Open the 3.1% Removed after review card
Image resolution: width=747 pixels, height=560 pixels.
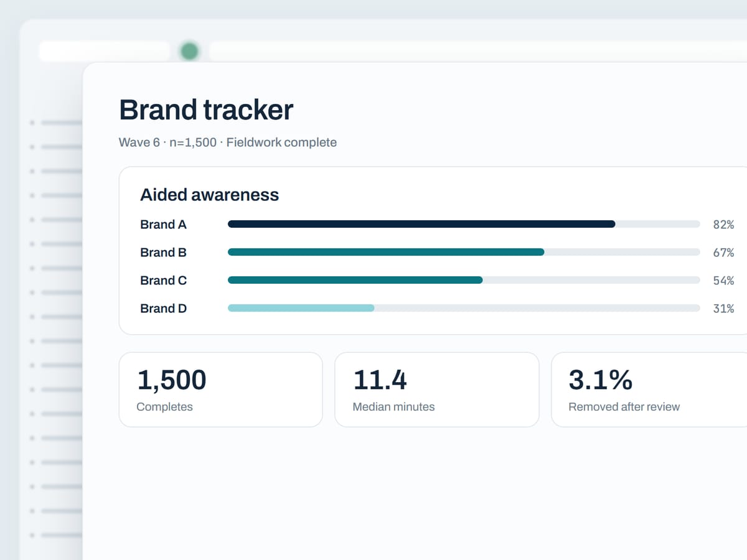pos(649,390)
